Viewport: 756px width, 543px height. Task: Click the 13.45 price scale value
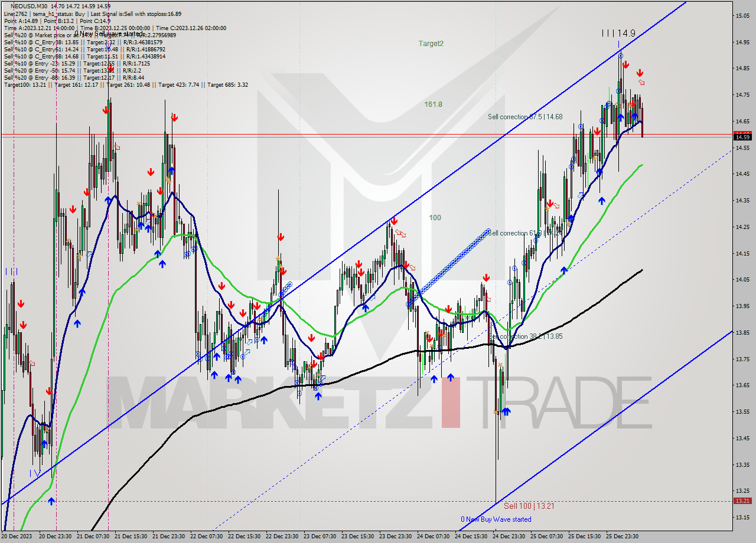click(742, 438)
